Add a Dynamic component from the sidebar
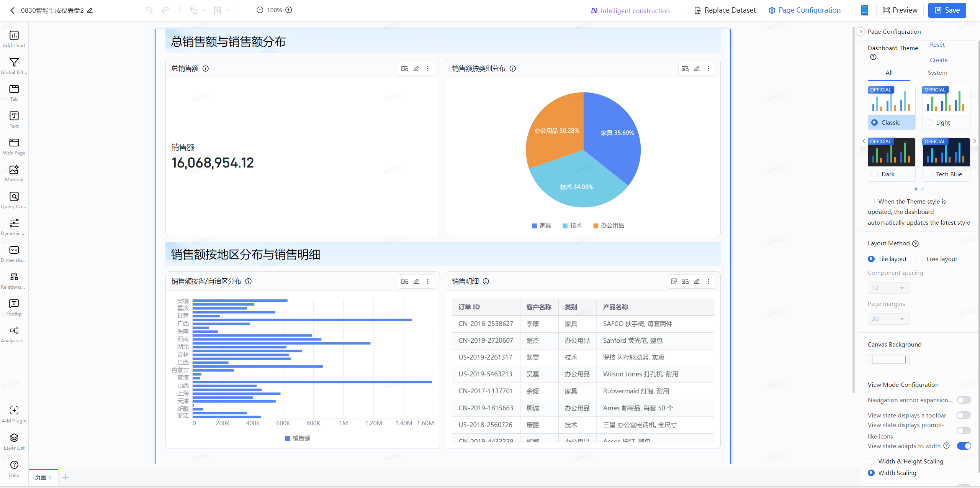 pos(14,227)
